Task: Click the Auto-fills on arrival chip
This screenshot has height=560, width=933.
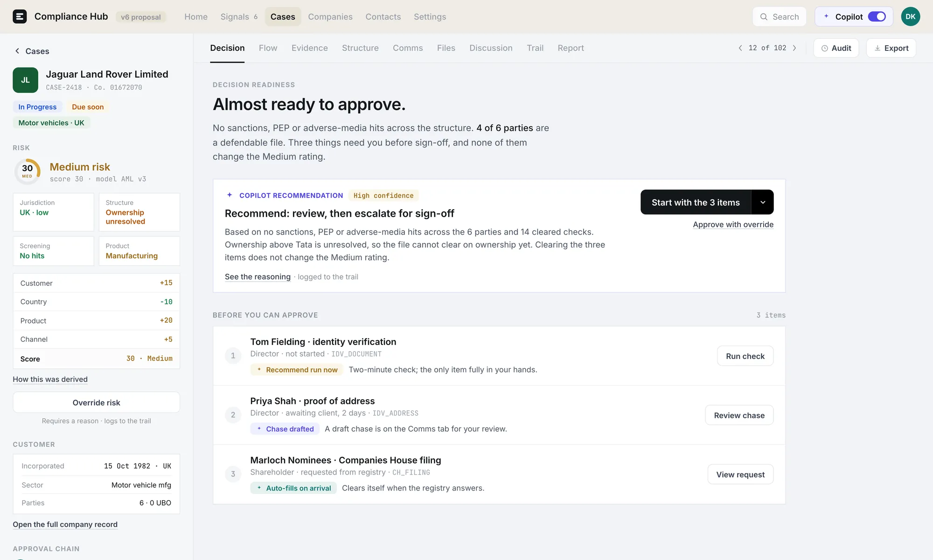Action: click(293, 488)
